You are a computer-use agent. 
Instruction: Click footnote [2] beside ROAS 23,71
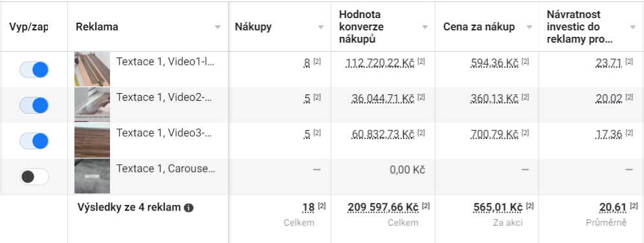tap(629, 61)
